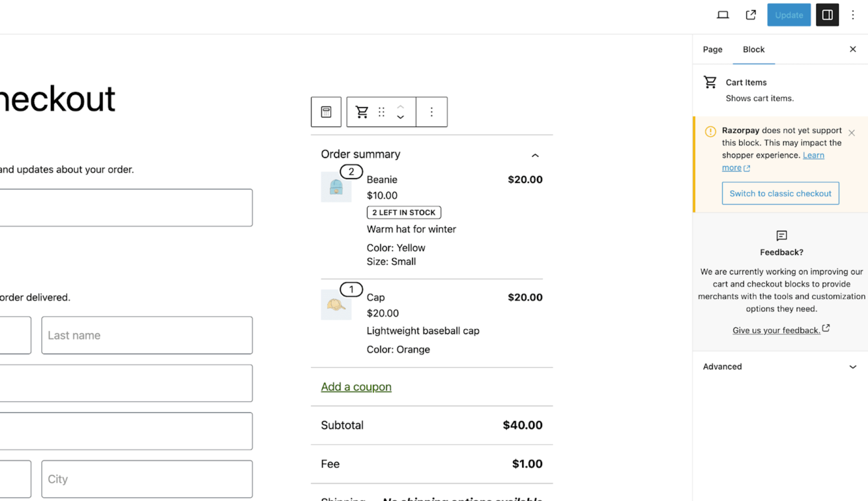Move the Cart Items block down with the chevron

[400, 117]
